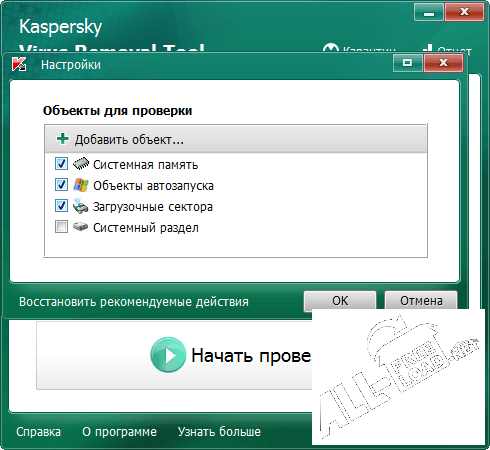Click the memory chip icon for Системная память

[x=81, y=164]
